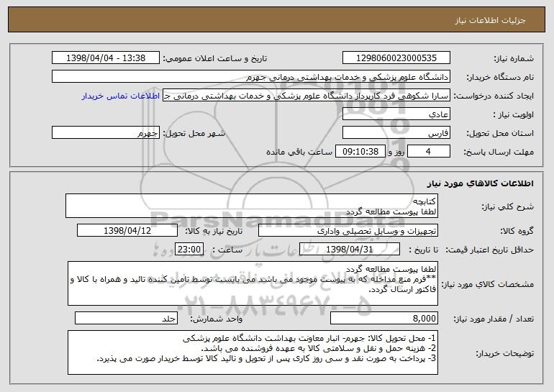The width and height of the screenshot is (554, 392).
Task: Click the buyer organization name field
Action: [x=251, y=77]
